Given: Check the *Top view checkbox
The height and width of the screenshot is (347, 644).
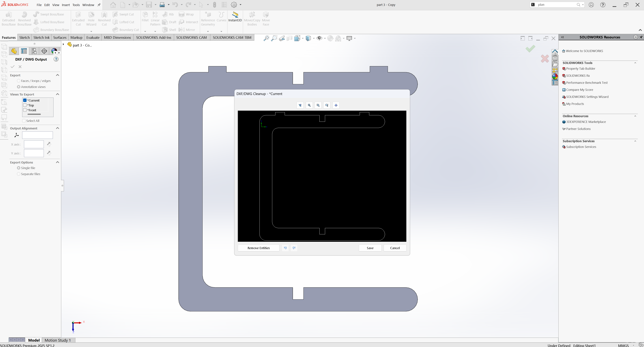Looking at the screenshot, I should pyautogui.click(x=25, y=105).
